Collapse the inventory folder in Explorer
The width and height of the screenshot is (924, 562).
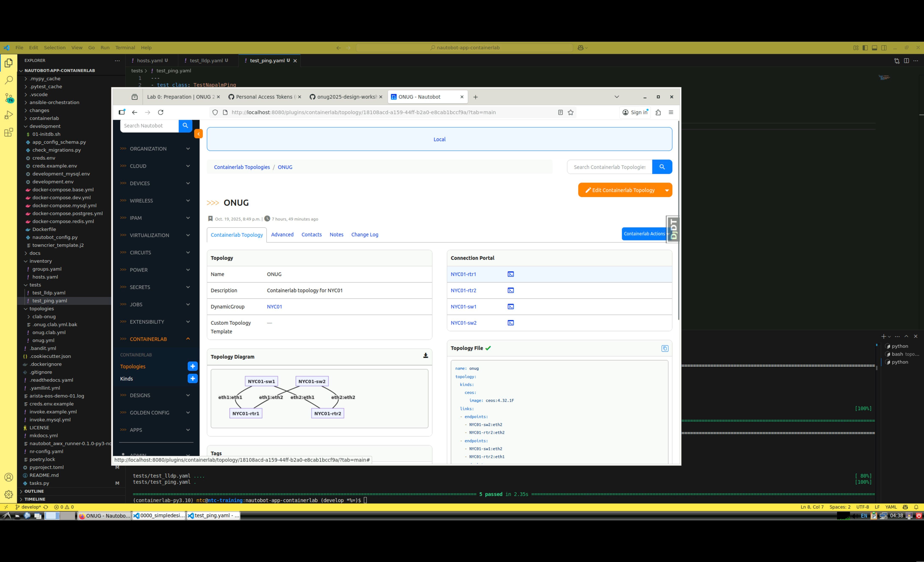40,261
